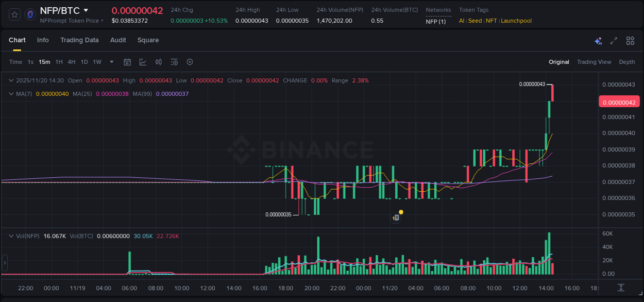Open the hexagon chart settings icon
The width and height of the screenshot is (644, 302).
[190, 62]
